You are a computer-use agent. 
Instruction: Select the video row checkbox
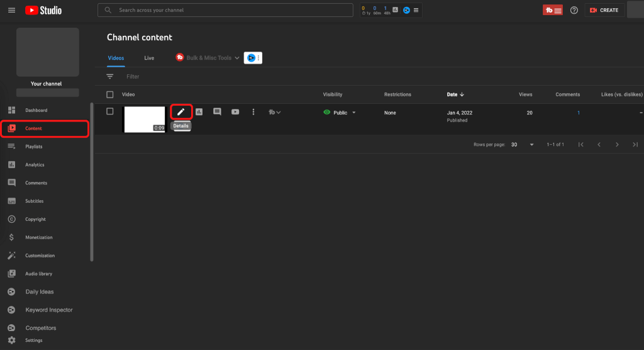(110, 111)
